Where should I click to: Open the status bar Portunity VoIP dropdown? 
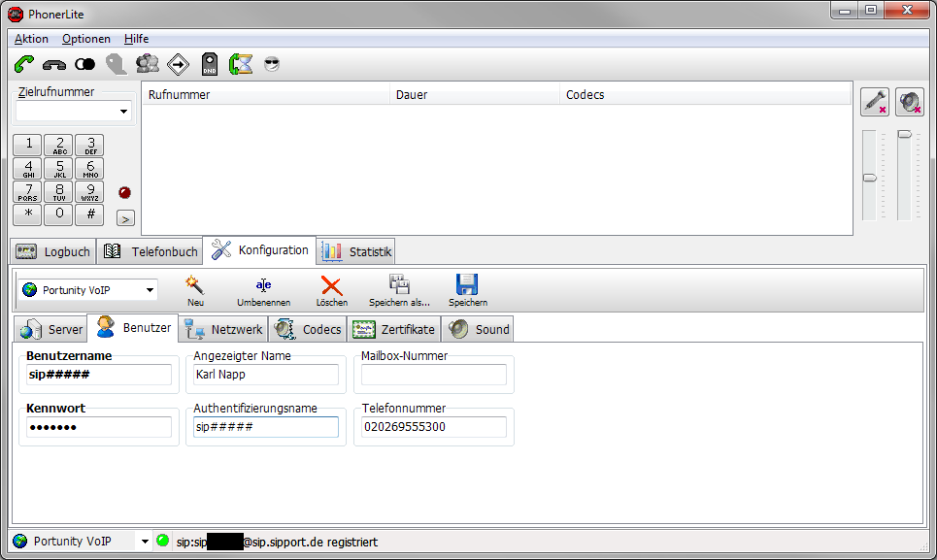pos(145,542)
